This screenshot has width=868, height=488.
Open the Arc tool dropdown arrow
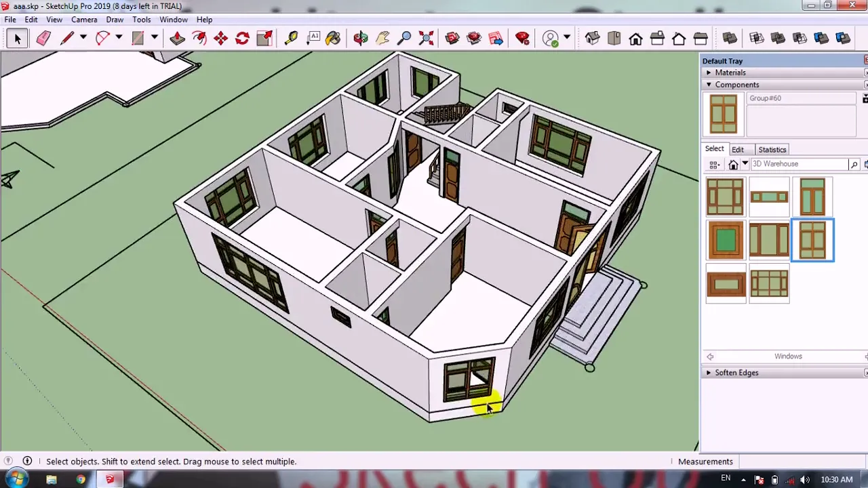(x=119, y=38)
